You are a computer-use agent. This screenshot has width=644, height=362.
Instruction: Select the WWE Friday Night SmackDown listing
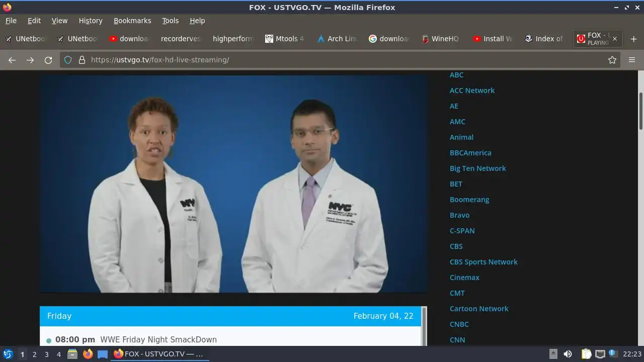(x=158, y=340)
